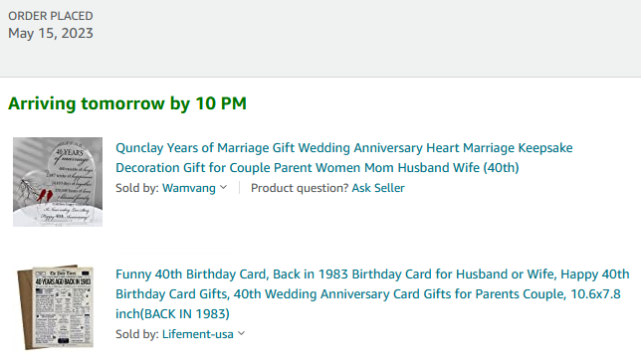Open the Lifement-usa seller link
The height and width of the screenshot is (364, 641).
point(198,334)
